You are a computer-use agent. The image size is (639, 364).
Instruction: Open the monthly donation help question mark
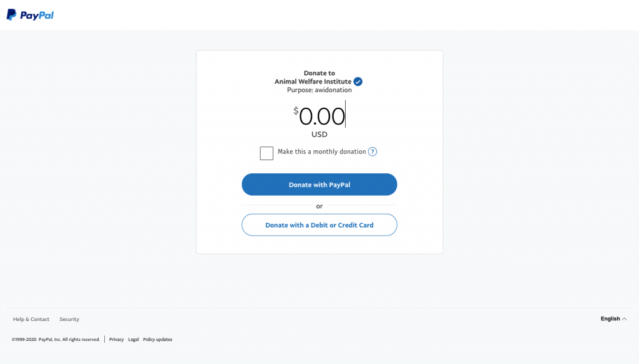[x=373, y=151]
